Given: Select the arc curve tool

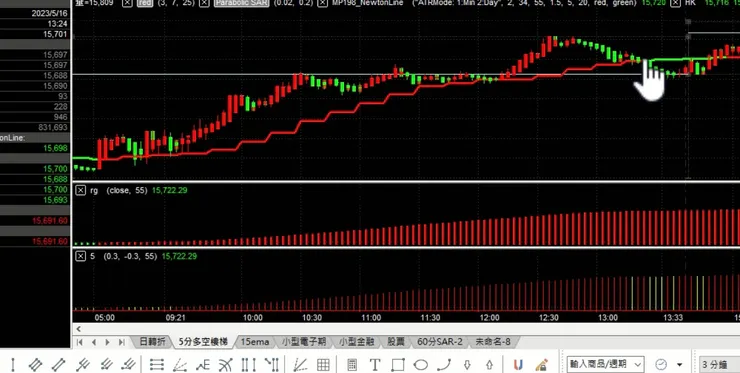Looking at the screenshot, I should point(444,365).
